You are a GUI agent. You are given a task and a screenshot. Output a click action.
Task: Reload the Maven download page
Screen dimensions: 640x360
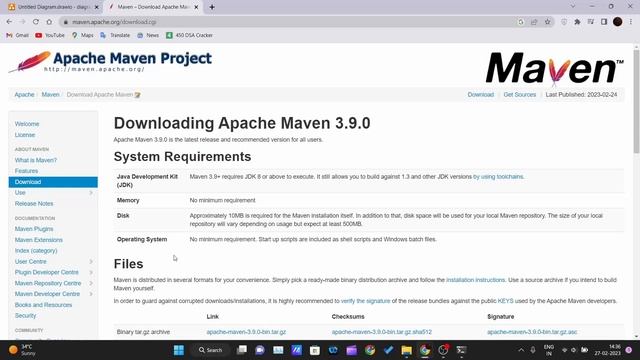pyautogui.click(x=36, y=22)
